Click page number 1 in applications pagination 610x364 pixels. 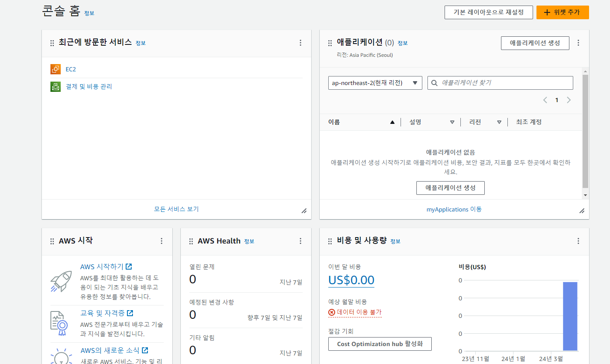pyautogui.click(x=557, y=100)
